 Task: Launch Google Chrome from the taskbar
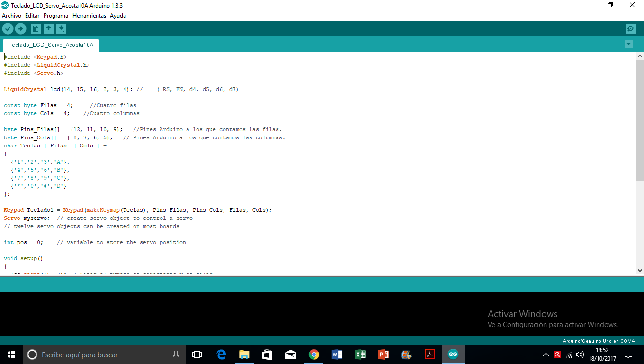click(x=313, y=355)
